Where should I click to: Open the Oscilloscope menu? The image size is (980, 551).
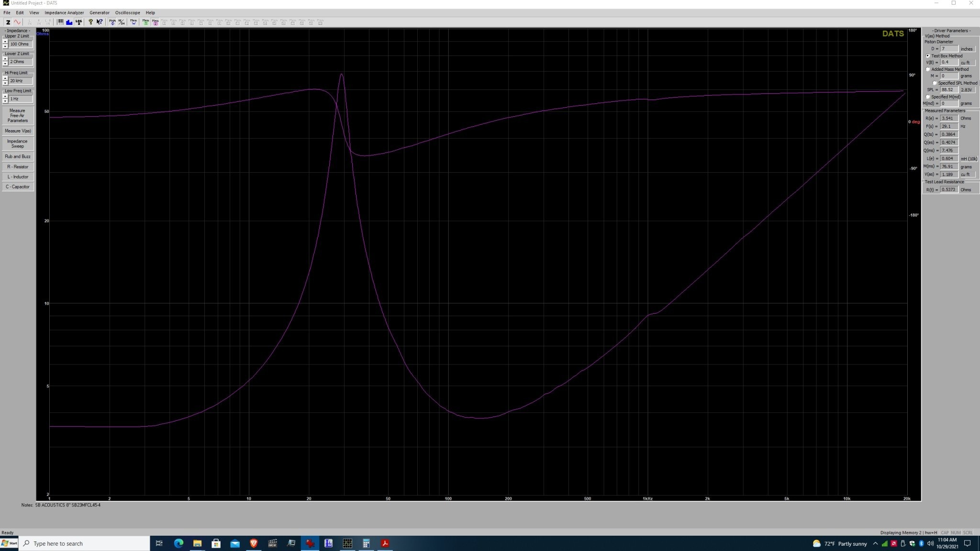coord(127,13)
